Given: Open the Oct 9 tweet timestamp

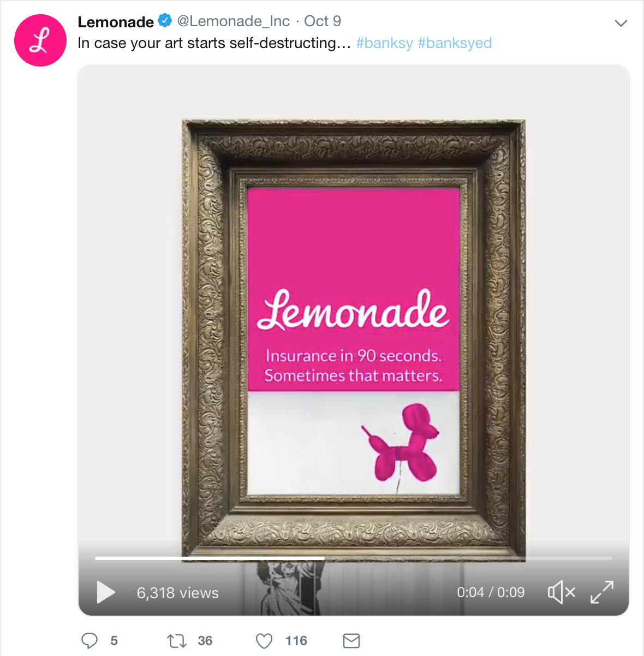Looking at the screenshot, I should pos(323,21).
